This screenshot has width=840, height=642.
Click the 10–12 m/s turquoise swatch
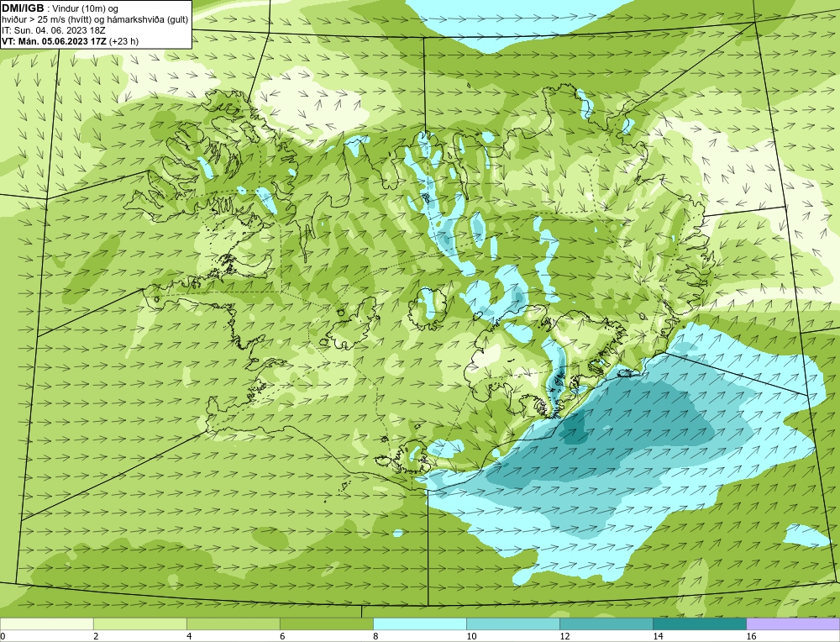(x=512, y=624)
